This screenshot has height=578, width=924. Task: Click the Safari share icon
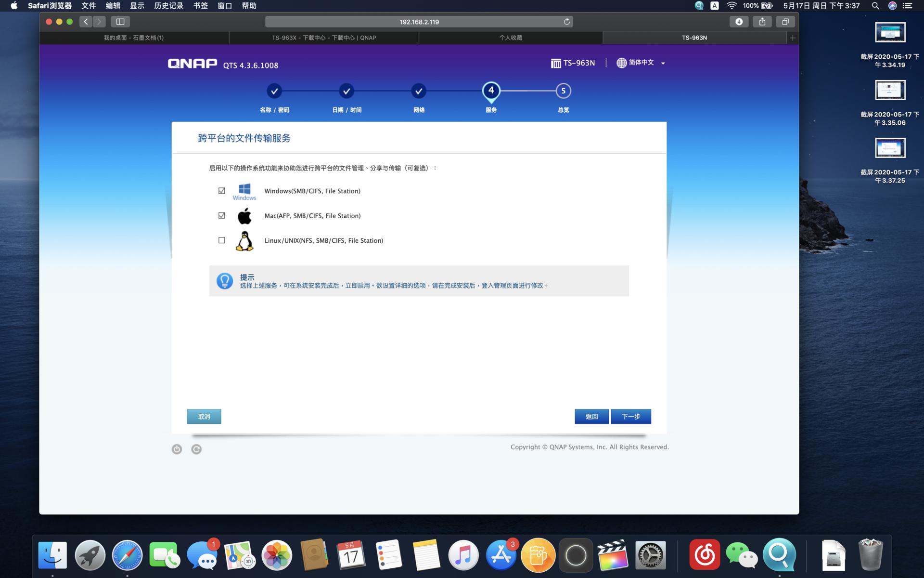tap(762, 22)
